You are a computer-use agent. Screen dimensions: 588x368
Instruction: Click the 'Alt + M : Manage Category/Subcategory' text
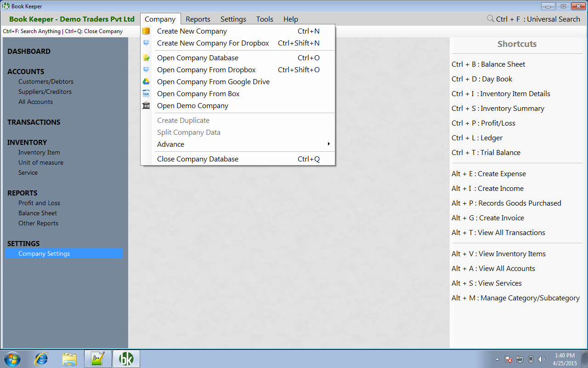(515, 298)
